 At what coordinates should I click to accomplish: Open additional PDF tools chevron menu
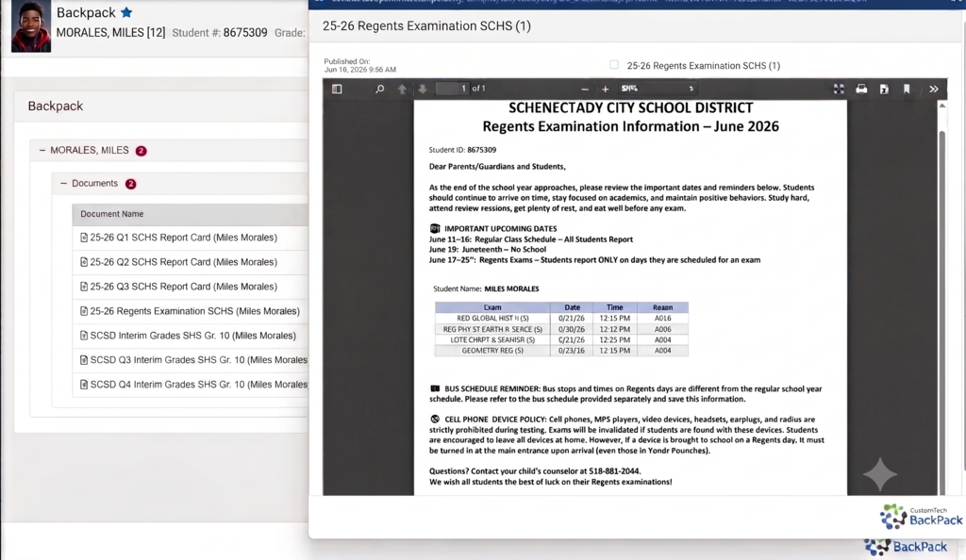tap(934, 90)
